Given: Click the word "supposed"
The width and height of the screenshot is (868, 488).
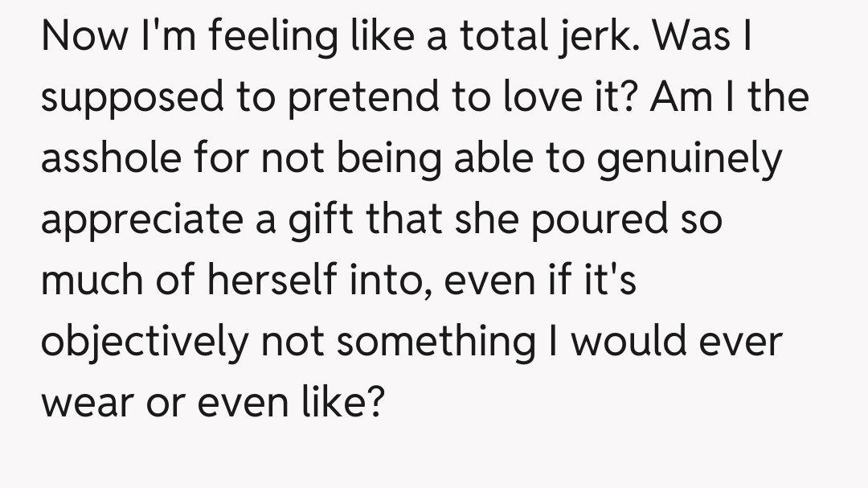Looking at the screenshot, I should pos(130,98).
